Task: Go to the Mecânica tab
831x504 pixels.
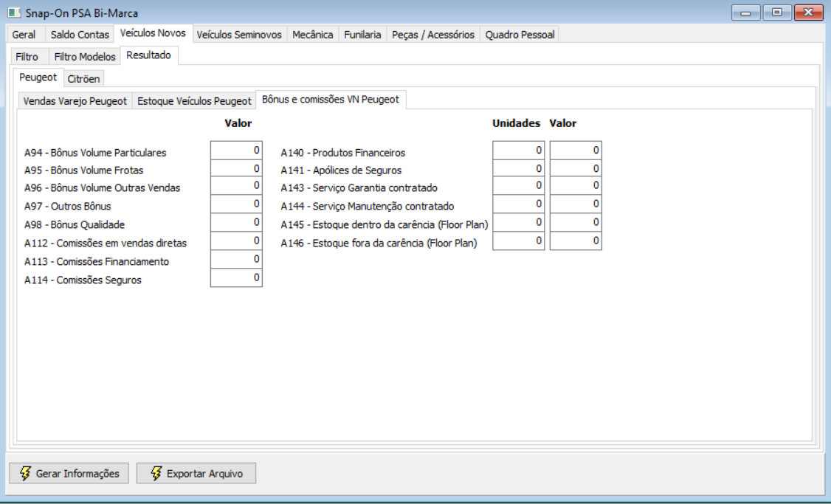Action: (313, 35)
